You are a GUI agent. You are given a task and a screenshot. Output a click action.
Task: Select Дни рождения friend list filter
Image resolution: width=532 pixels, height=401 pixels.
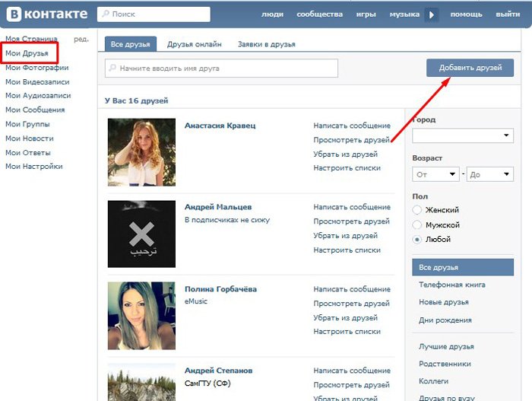(442, 320)
